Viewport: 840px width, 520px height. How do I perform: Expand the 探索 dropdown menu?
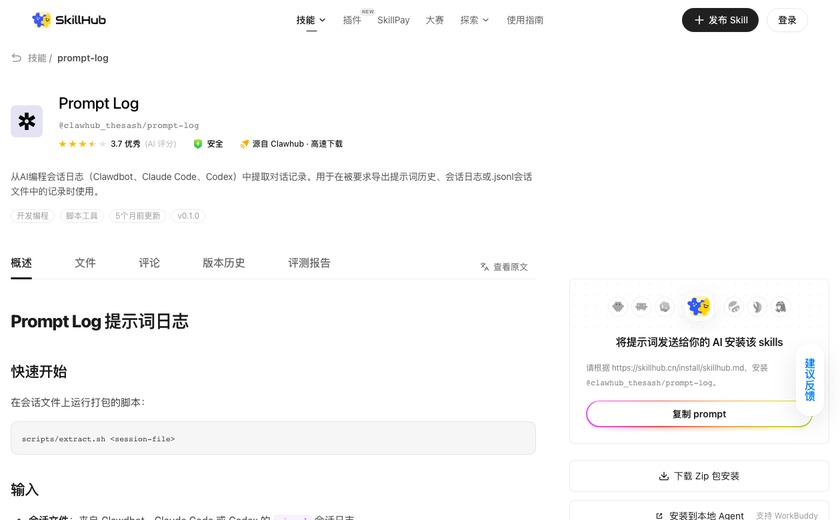click(475, 20)
